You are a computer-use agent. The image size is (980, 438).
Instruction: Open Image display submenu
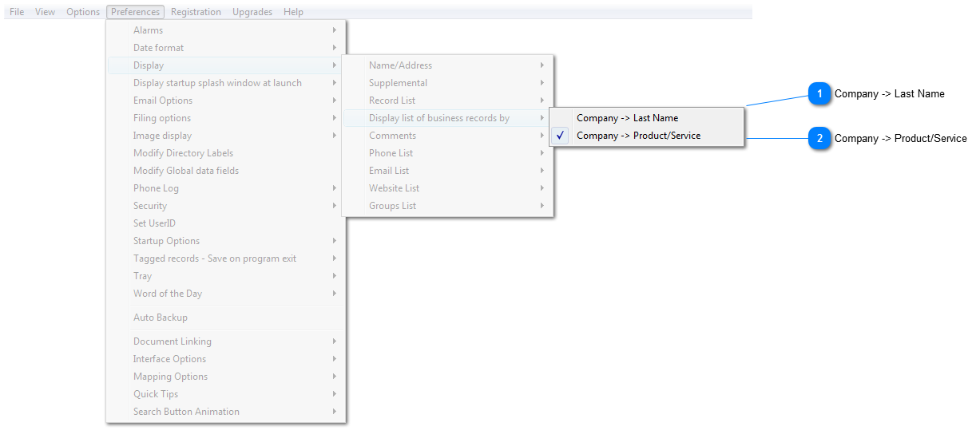click(226, 136)
